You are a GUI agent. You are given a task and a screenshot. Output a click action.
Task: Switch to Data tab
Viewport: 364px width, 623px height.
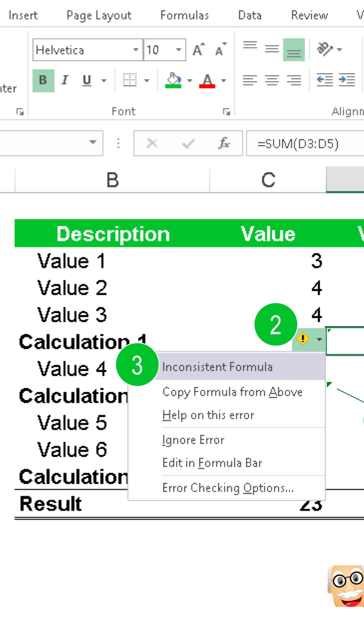click(250, 15)
